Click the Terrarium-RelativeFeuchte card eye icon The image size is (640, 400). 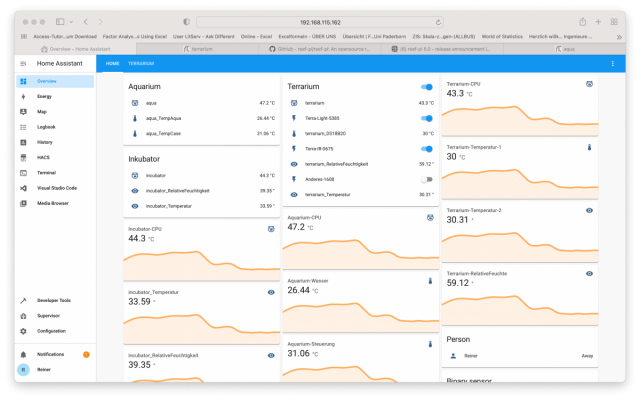coord(589,274)
